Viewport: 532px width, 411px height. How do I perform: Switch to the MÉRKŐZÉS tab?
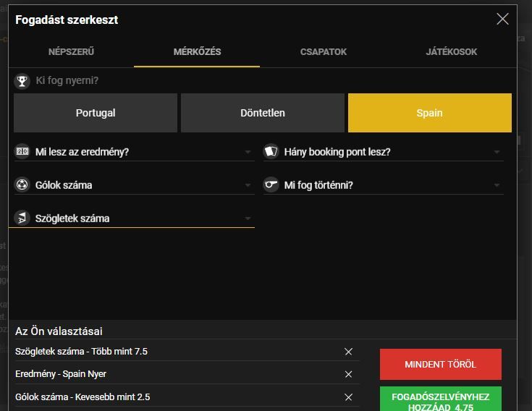[x=197, y=52]
